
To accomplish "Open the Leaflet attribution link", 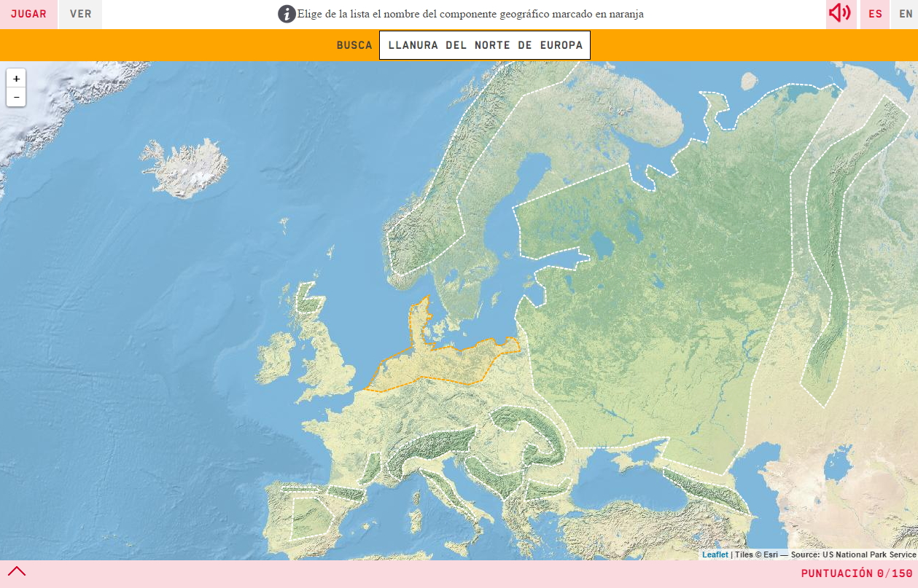I will tap(715, 554).
